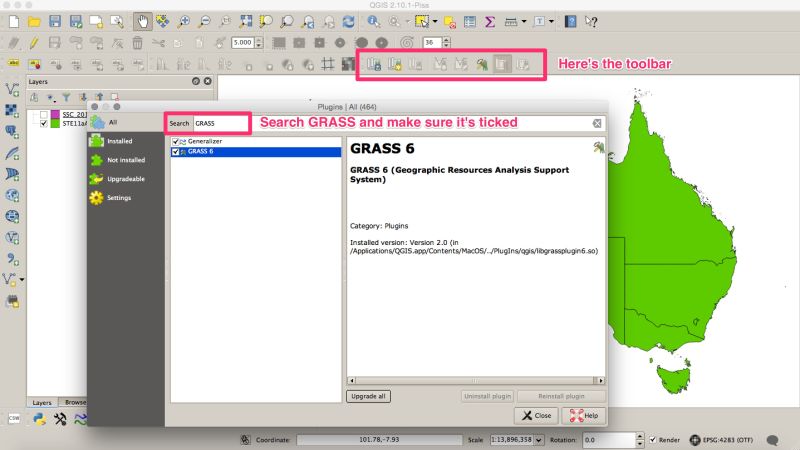This screenshot has width=800, height=450.
Task: Click the Rotation value field showing 0.0
Action: coord(609,440)
